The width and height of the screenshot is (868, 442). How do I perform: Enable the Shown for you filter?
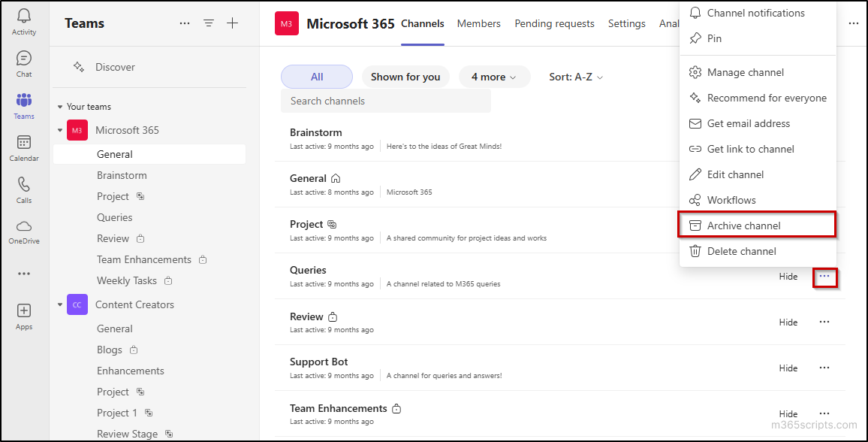coord(405,76)
